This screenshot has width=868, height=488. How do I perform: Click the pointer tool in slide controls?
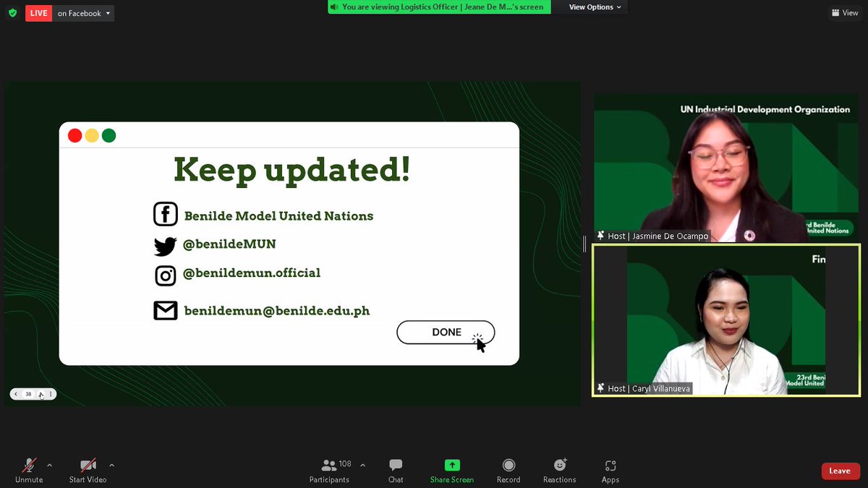click(41, 395)
